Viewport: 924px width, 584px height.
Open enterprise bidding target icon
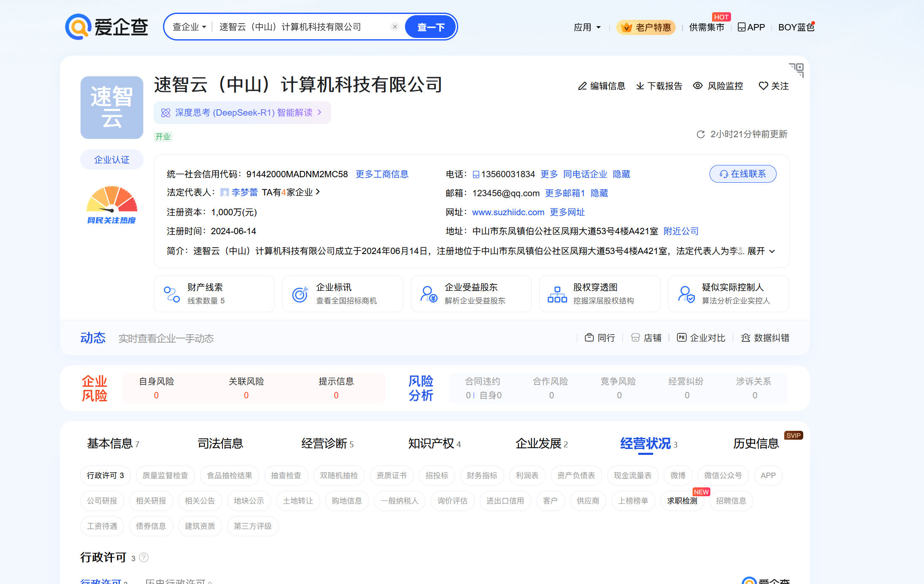(x=300, y=294)
